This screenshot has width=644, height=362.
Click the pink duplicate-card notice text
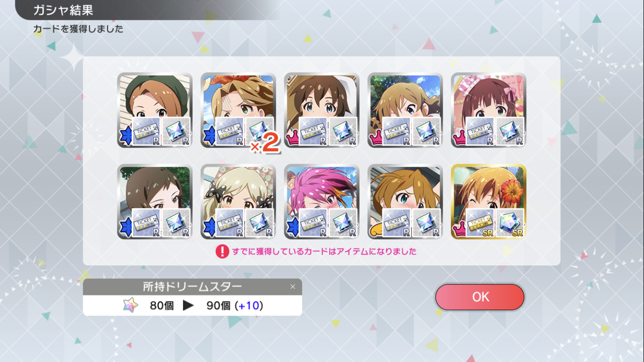(x=323, y=251)
